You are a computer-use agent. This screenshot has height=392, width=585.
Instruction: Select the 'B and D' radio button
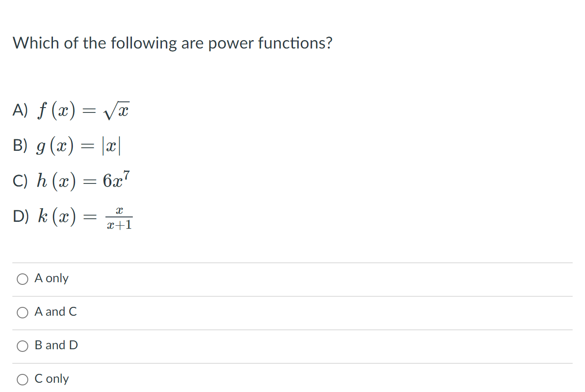[x=22, y=346]
